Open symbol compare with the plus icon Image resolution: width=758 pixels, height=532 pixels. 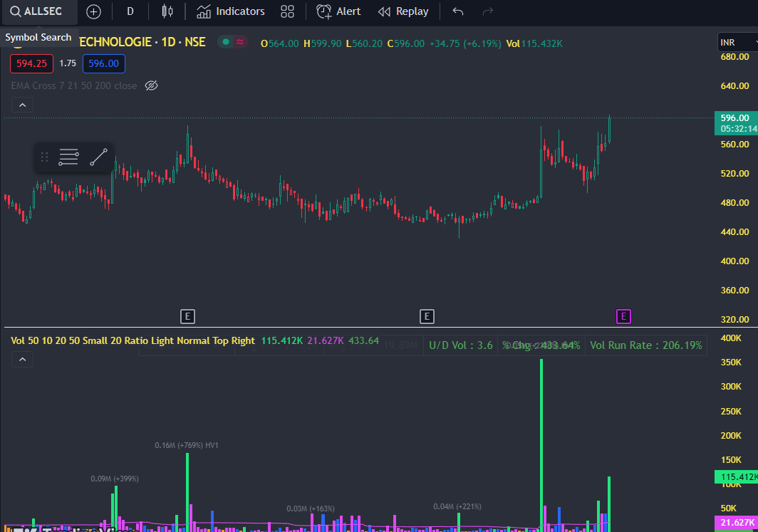point(93,11)
